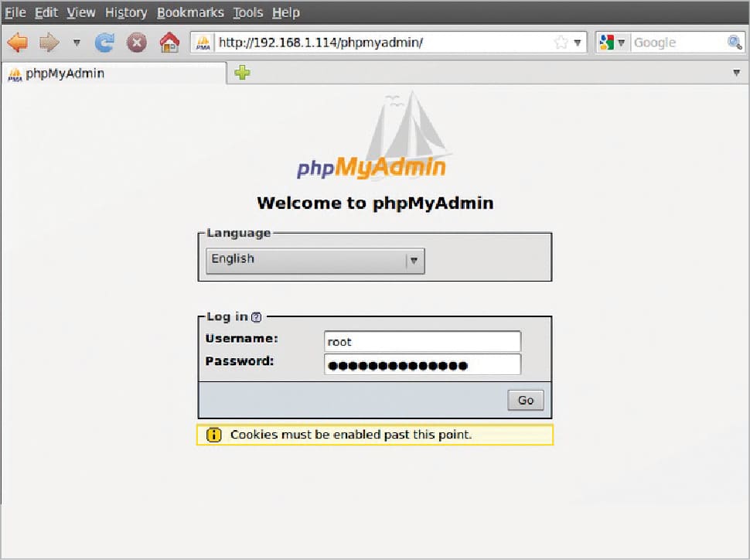Open a new tab with the plus icon

(243, 72)
